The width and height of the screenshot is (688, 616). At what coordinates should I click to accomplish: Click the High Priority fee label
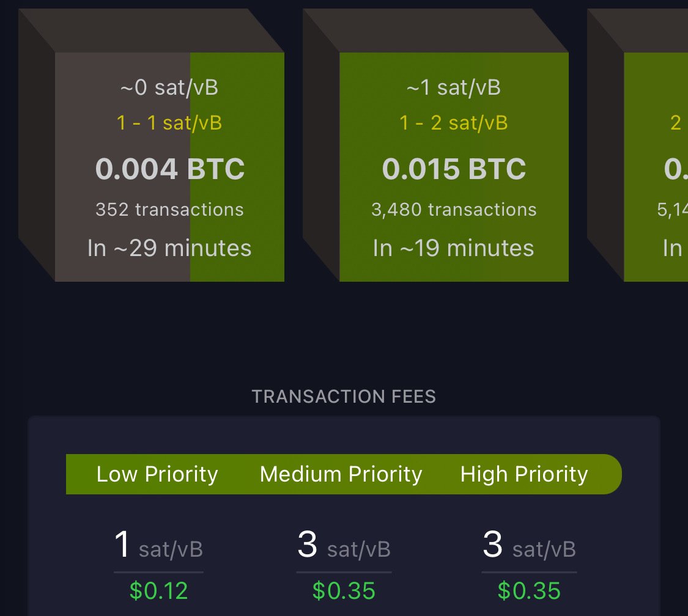click(x=524, y=474)
